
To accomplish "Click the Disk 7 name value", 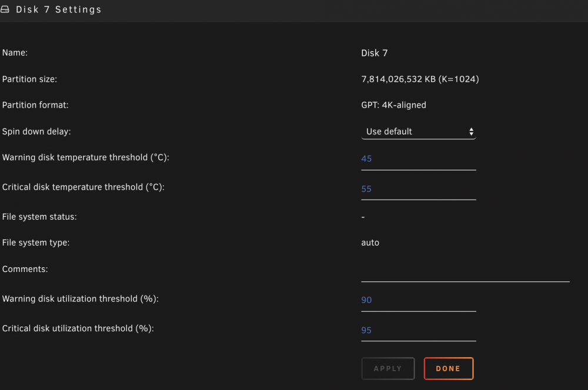I will 374,53.
